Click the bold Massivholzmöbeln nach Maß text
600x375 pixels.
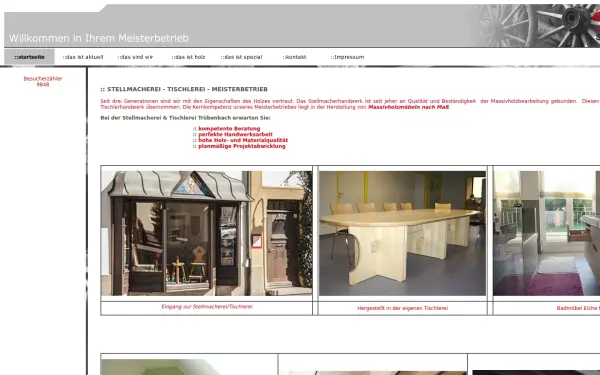[408, 107]
